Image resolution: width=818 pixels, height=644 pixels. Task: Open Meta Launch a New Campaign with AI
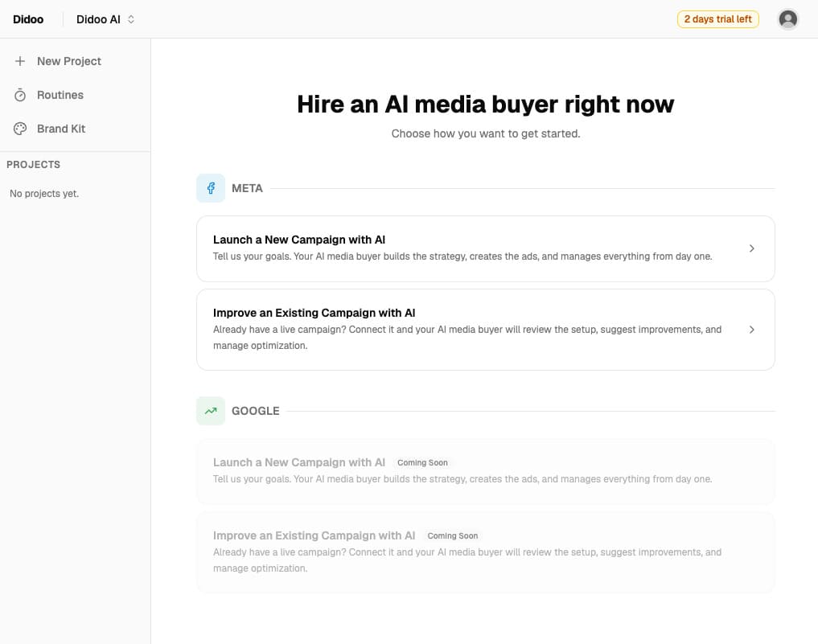click(486, 248)
